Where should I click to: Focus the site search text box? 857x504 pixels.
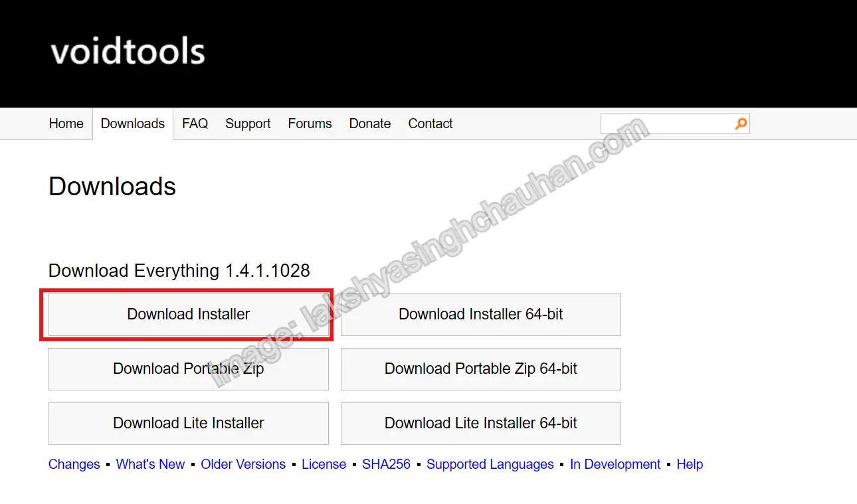click(x=668, y=124)
